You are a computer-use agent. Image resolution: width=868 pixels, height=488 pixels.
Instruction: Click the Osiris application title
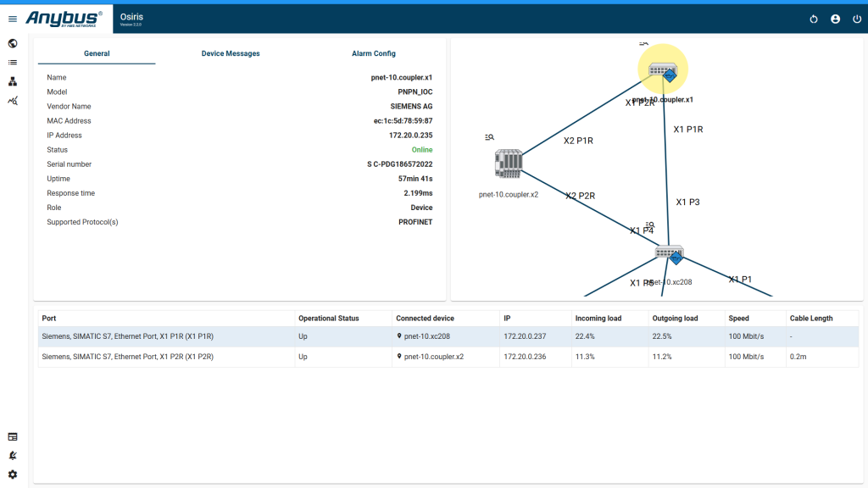131,17
